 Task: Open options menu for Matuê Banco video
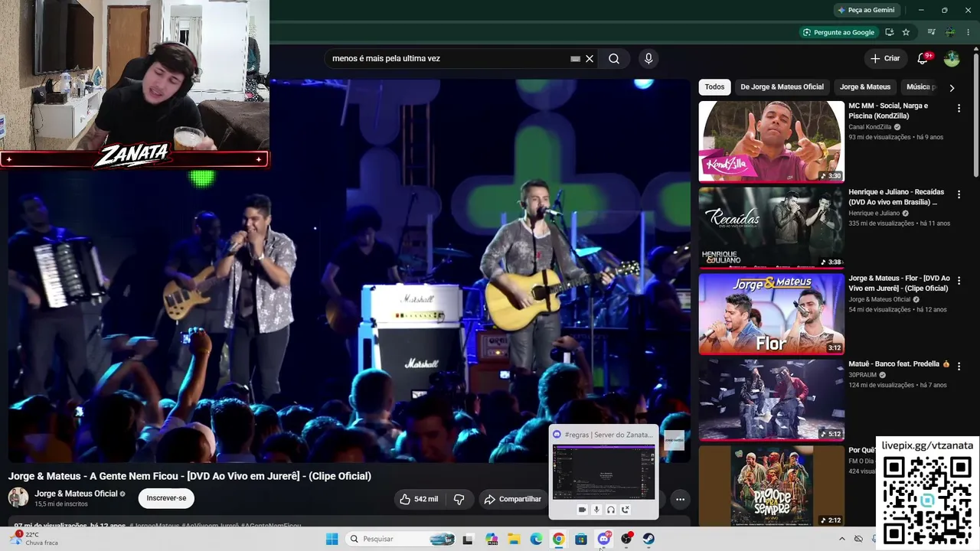tap(959, 367)
